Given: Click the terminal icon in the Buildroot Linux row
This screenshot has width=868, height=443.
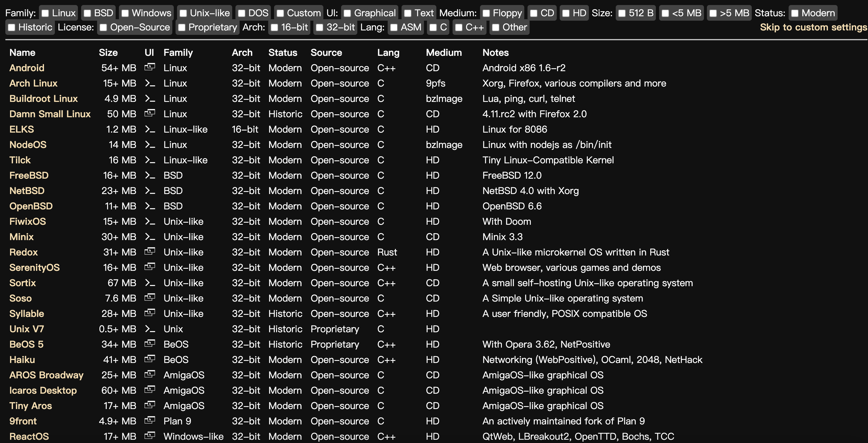Looking at the screenshot, I should tap(150, 99).
